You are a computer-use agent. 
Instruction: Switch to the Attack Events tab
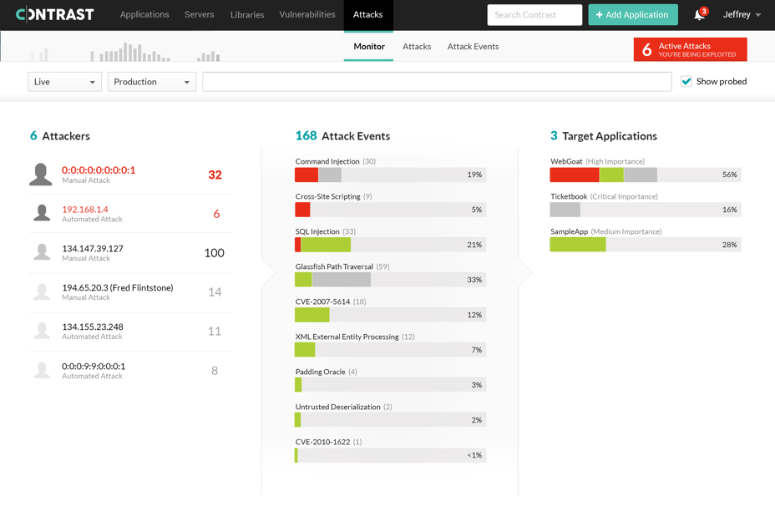(473, 47)
